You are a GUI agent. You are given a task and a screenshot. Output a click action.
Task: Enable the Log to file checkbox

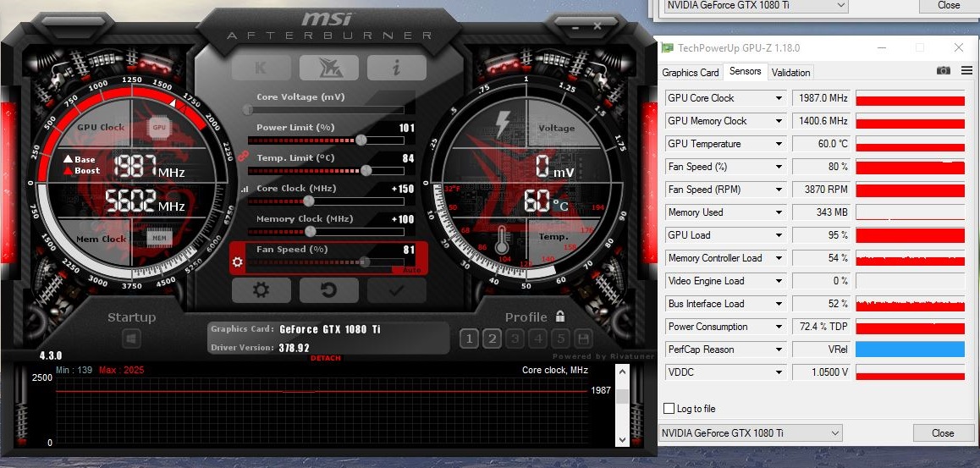click(x=669, y=409)
